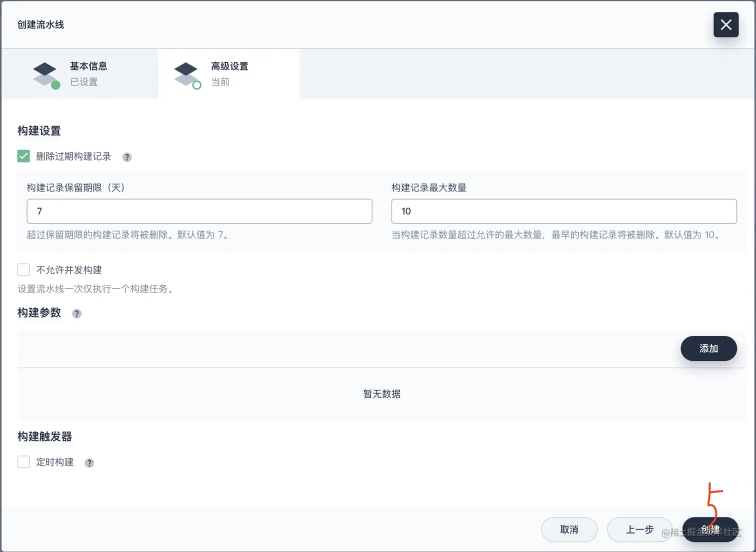Select the 高级设置 step tab
Image resolution: width=756 pixels, height=552 pixels.
coord(229,74)
